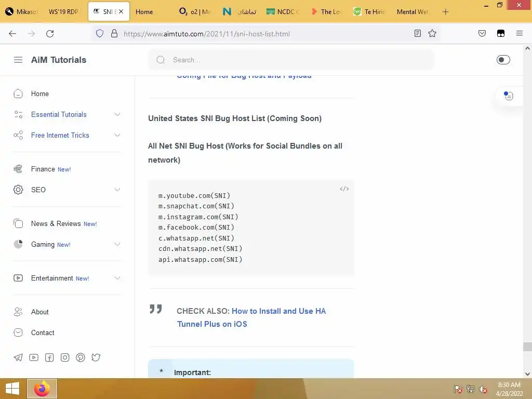Click the page vertical scrollbar thumb
This screenshot has width=532, height=399.
pos(527,347)
